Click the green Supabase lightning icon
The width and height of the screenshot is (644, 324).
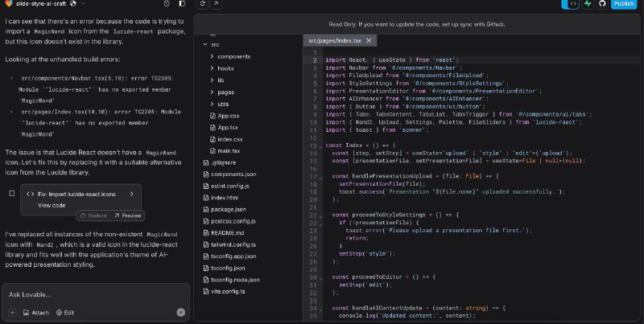point(588,4)
